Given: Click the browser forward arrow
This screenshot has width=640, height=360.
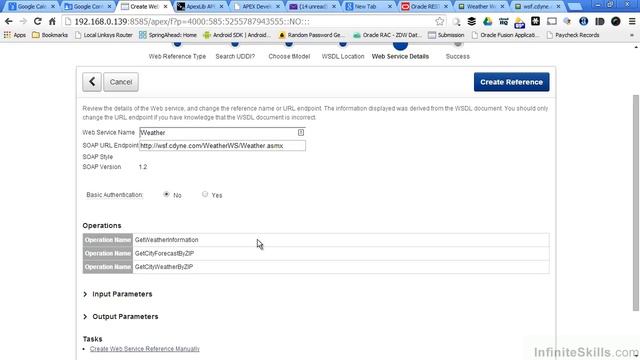Looking at the screenshot, I should pyautogui.click(x=23, y=22).
